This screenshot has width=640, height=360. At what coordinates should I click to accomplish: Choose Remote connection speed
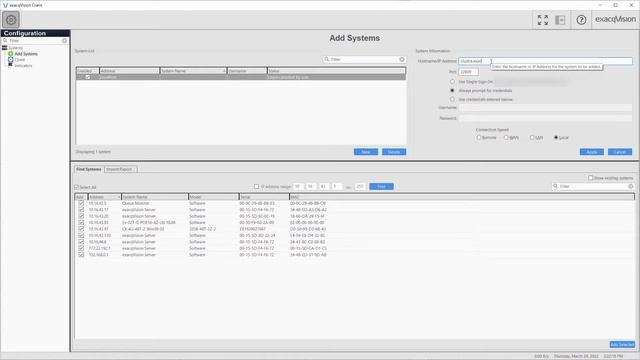479,138
